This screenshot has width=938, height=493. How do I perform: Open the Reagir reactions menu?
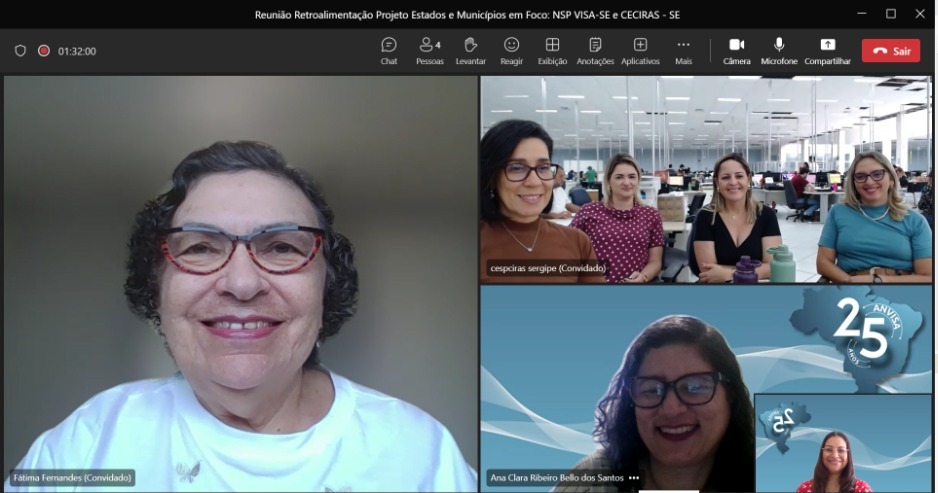click(511, 51)
